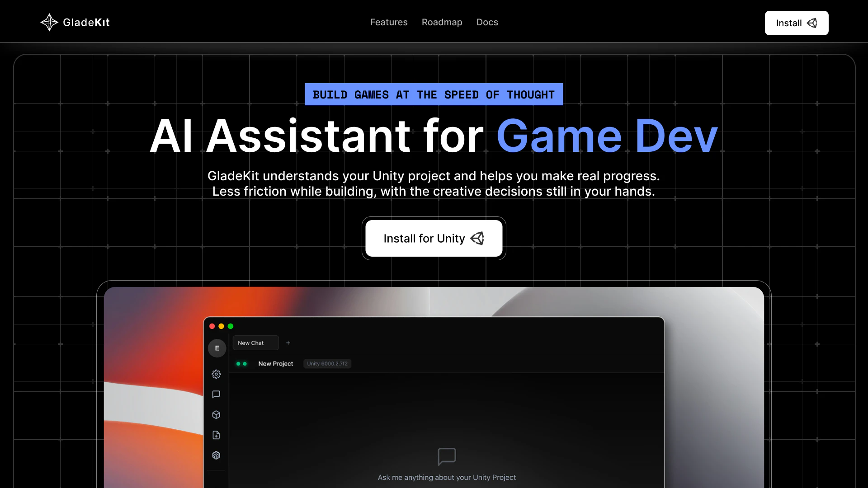Image resolution: width=868 pixels, height=488 pixels.
Task: Open the Roadmap menu item
Action: point(442,22)
